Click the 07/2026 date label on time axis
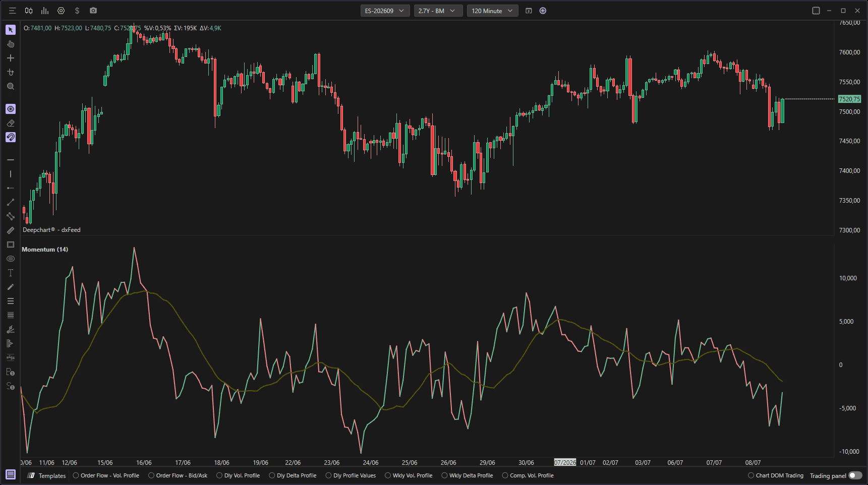The height and width of the screenshot is (485, 868). coord(565,462)
